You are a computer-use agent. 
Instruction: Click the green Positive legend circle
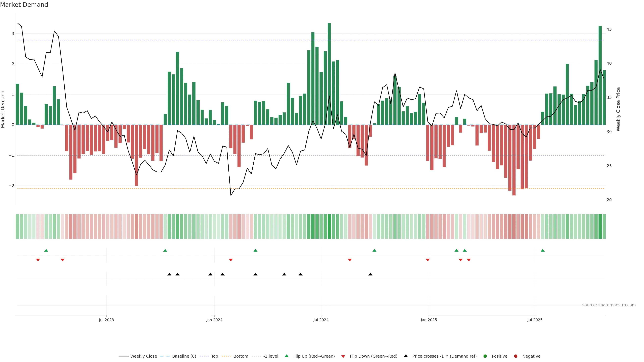(485, 356)
